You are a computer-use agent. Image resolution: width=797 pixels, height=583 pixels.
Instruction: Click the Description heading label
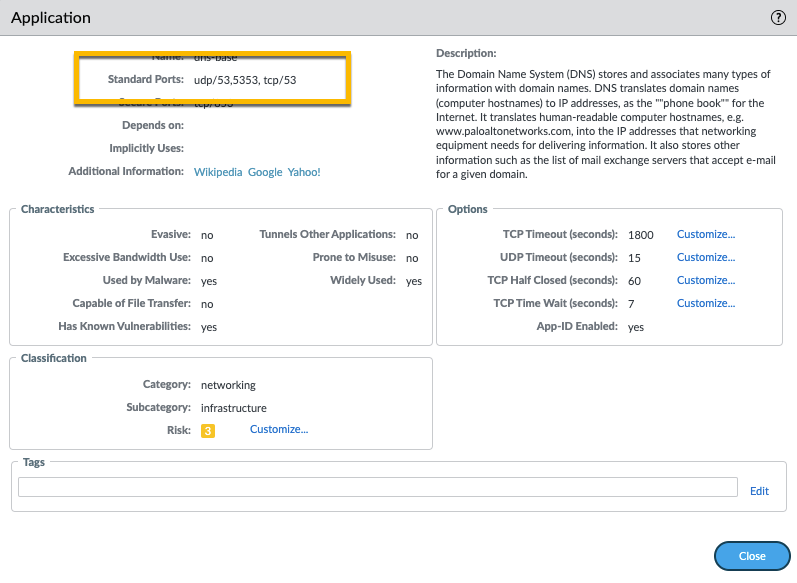(x=466, y=53)
